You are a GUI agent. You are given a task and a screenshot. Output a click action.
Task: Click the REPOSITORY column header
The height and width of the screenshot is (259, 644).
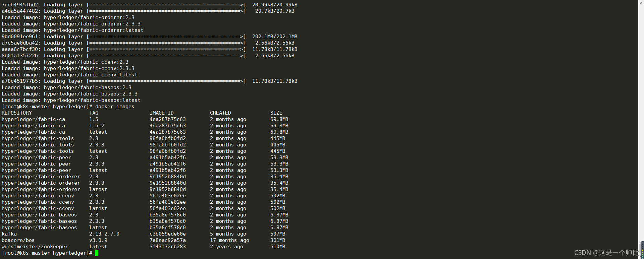17,113
